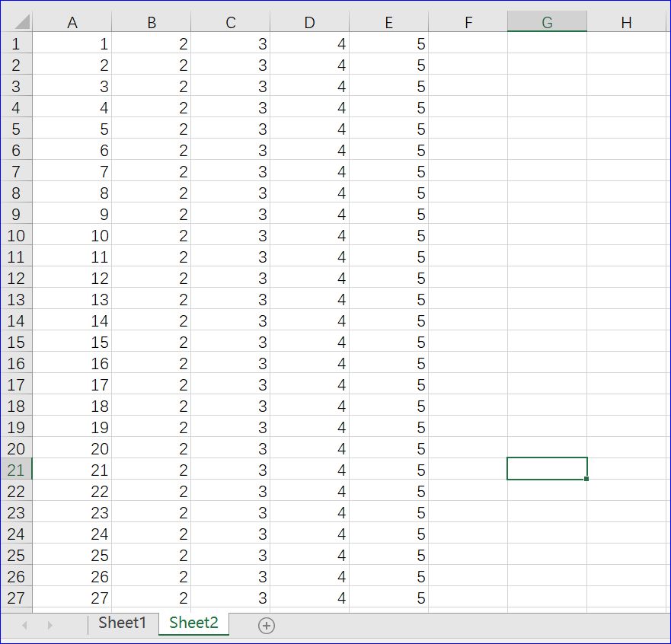Select column G header
Image resolution: width=671 pixels, height=644 pixels.
[x=547, y=22]
